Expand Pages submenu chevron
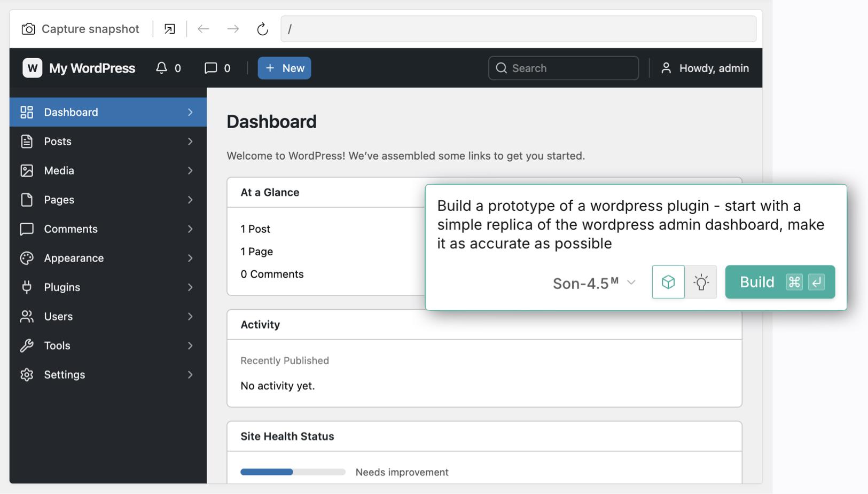The image size is (868, 494). tap(190, 200)
